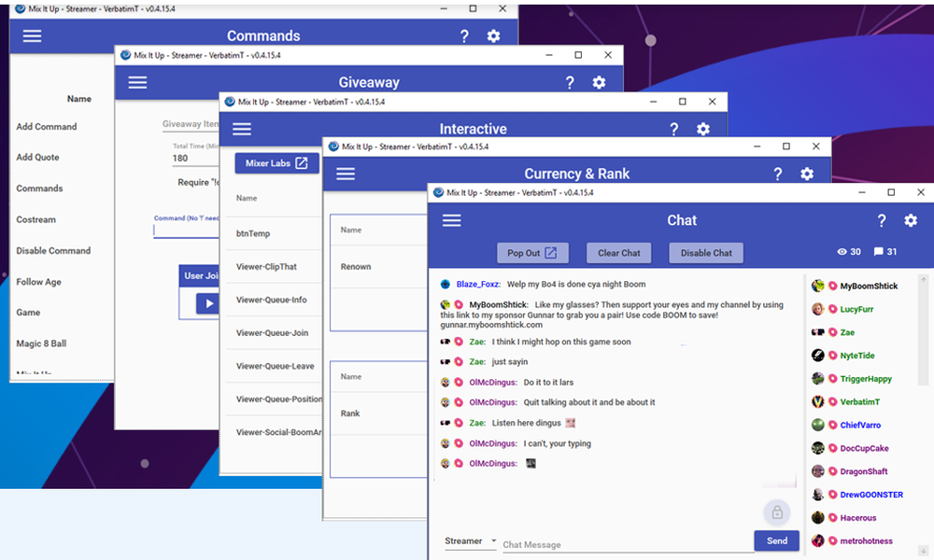This screenshot has width=934, height=560.
Task: Open hamburger menu in Giveaway window
Action: pyautogui.click(x=137, y=82)
